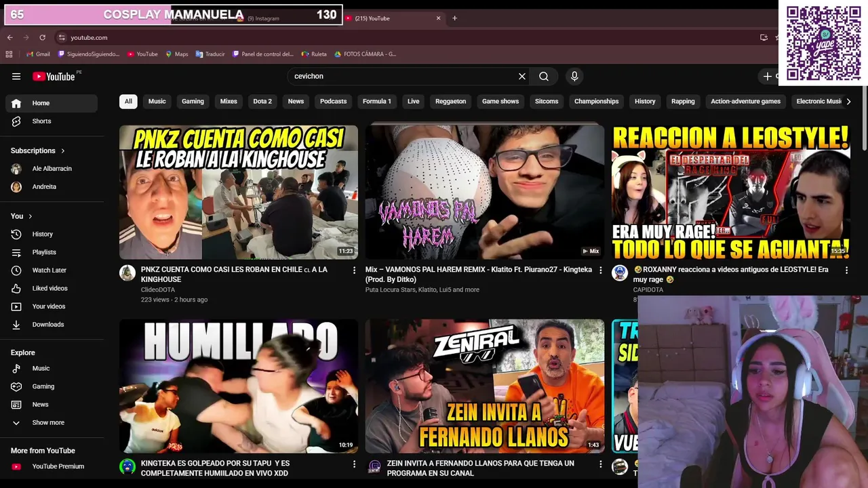
Task: Clear the cevichon search text
Action: pyautogui.click(x=522, y=77)
